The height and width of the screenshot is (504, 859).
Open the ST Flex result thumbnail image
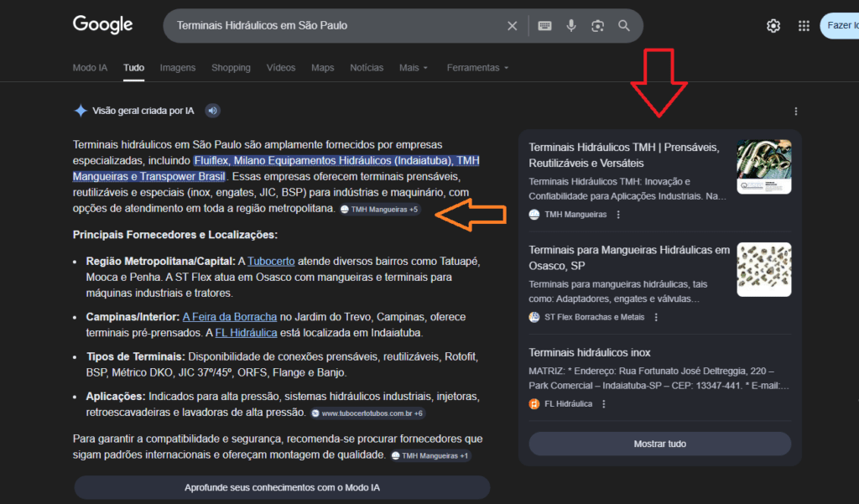763,269
